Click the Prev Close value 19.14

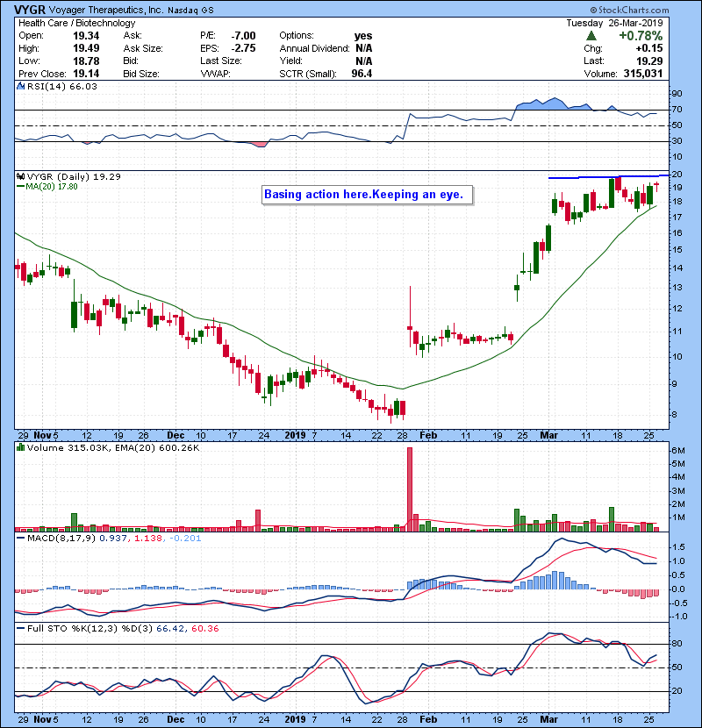(x=86, y=74)
